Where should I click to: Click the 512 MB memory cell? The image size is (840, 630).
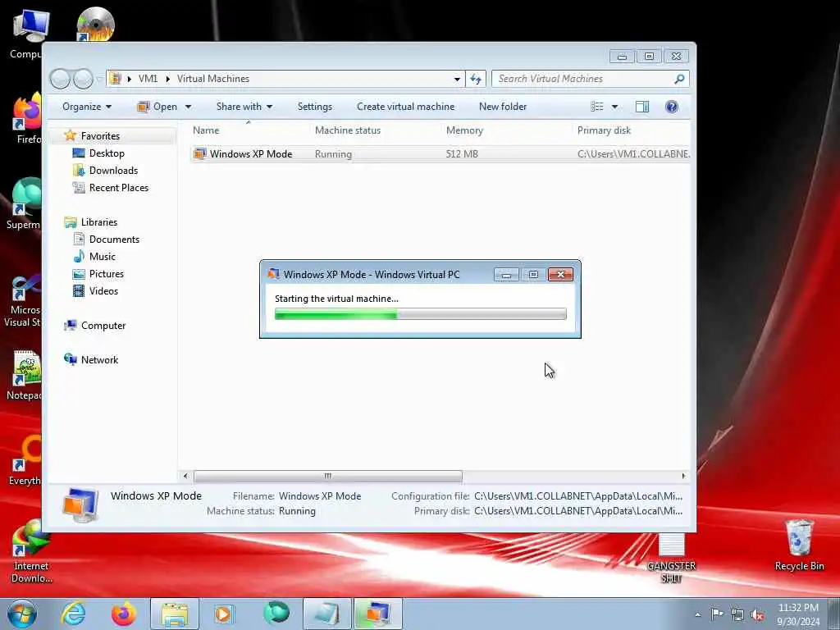(462, 153)
